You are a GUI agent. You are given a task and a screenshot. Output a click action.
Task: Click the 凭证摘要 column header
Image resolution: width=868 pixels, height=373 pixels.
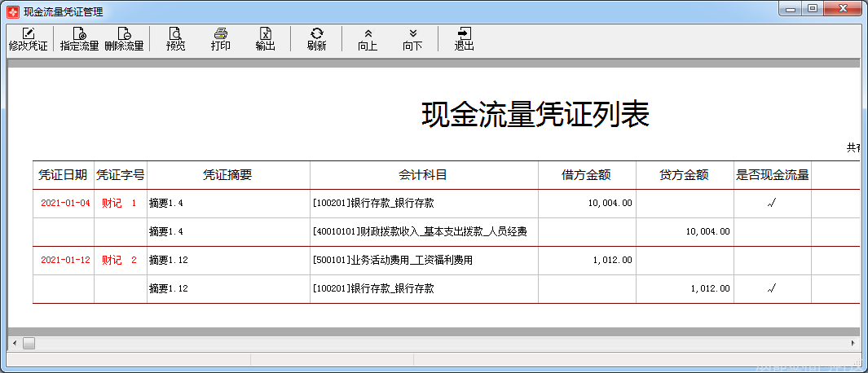pyautogui.click(x=227, y=175)
